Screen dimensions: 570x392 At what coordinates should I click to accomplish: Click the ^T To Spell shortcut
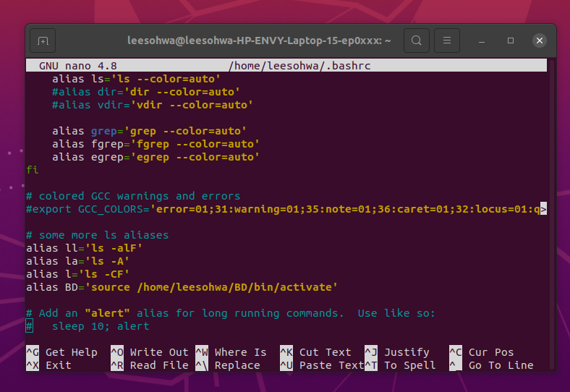click(x=400, y=365)
